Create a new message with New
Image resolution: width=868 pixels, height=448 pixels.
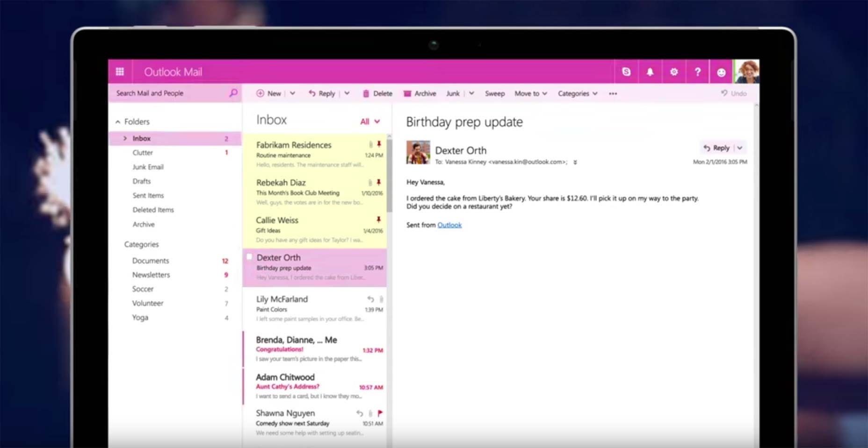(x=268, y=93)
